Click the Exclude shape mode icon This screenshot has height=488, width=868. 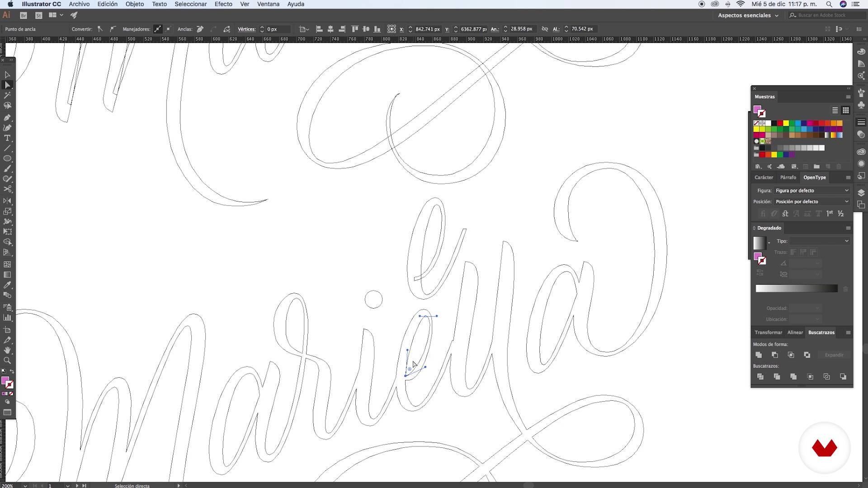click(x=807, y=355)
